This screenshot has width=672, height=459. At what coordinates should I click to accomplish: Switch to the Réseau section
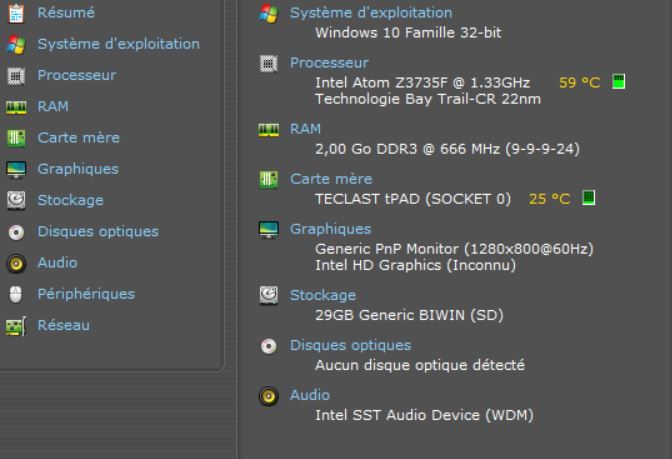(x=63, y=325)
